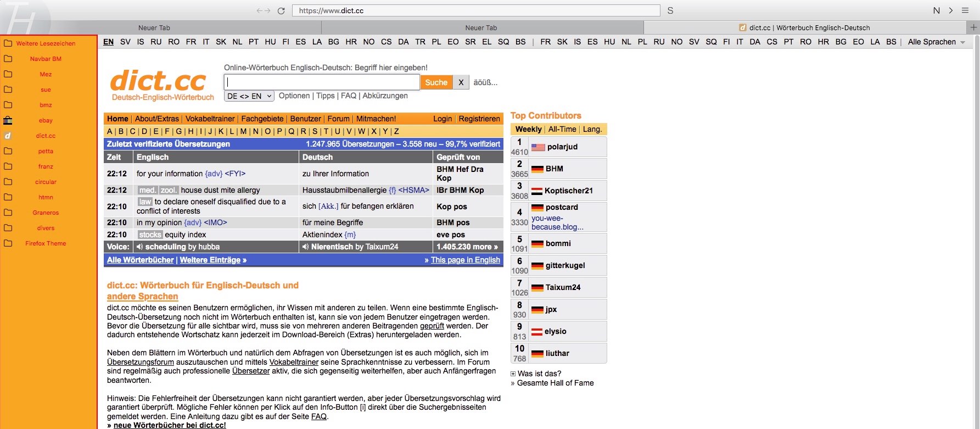Click the This page in English link
980x429 pixels.
coord(466,260)
